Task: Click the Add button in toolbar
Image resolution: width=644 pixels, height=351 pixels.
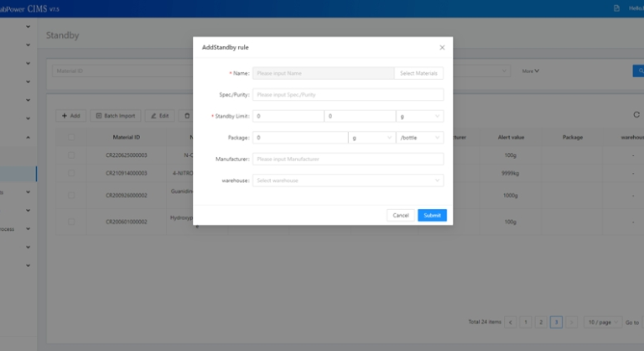Action: [x=70, y=116]
